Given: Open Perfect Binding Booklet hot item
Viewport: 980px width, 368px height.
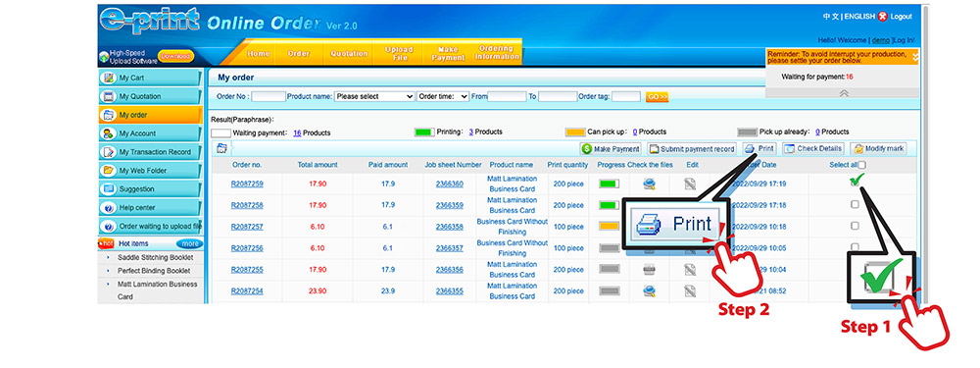Looking at the screenshot, I should pos(154,271).
